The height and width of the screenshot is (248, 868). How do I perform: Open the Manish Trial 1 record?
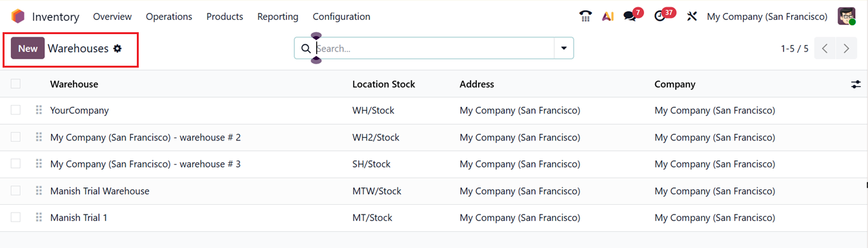point(79,218)
